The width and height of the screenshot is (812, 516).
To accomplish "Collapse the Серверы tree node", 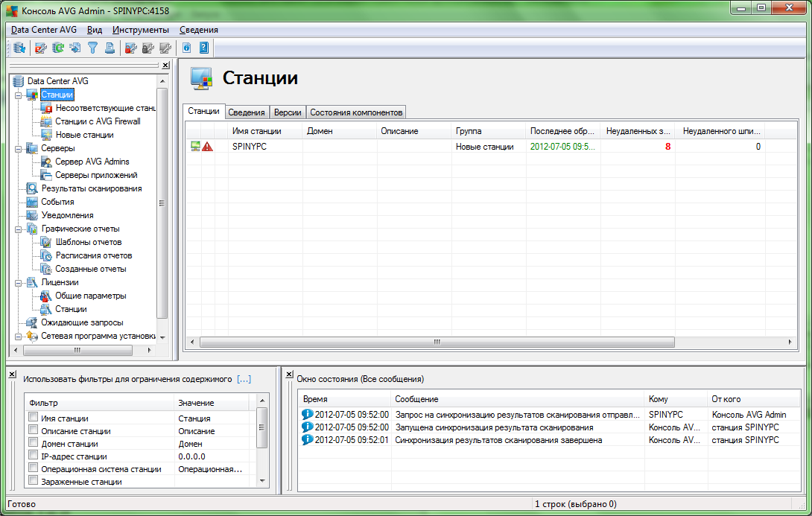I will (18, 149).
